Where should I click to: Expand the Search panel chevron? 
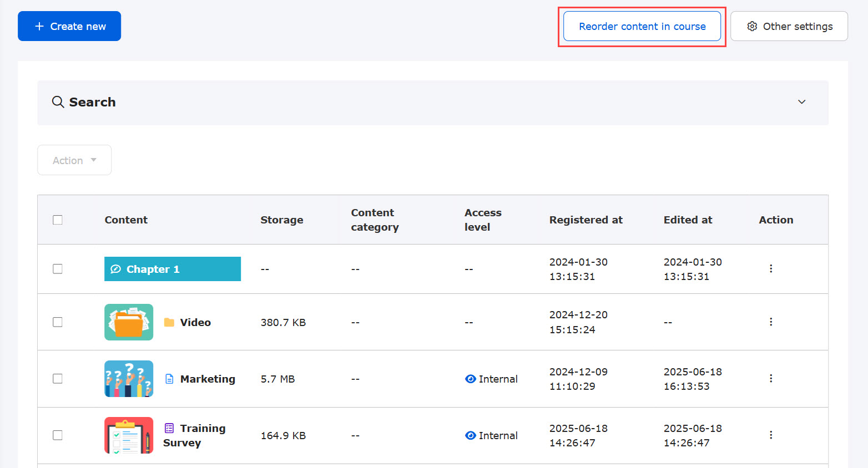coord(801,102)
